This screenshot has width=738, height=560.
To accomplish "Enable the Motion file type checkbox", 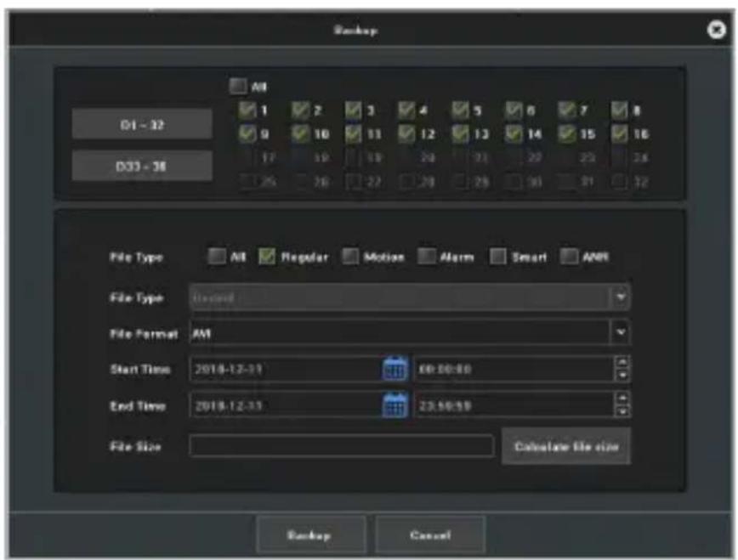I will (350, 257).
